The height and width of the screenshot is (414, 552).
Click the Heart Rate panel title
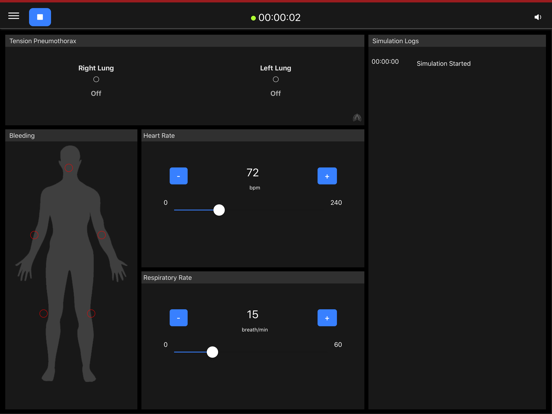pos(159,136)
